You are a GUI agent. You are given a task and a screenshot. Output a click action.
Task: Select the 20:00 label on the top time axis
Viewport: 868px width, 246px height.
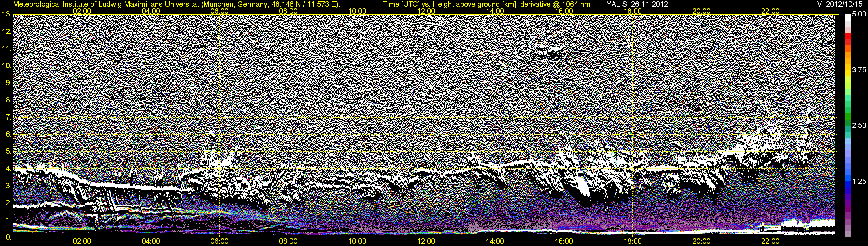pyautogui.click(x=702, y=11)
